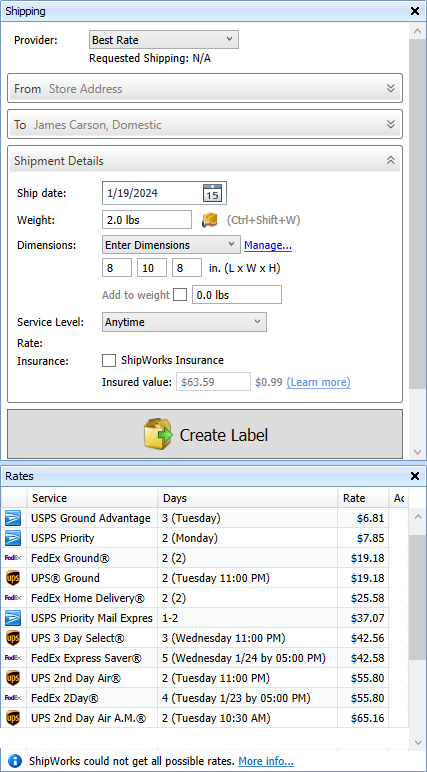
Task: Click the UPS icon for 2nd Day Air A.M.
Action: pos(13,718)
